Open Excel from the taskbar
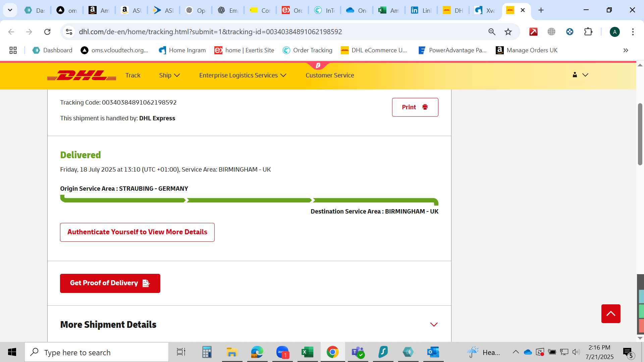Viewport: 644px width, 362px height. (x=307, y=352)
